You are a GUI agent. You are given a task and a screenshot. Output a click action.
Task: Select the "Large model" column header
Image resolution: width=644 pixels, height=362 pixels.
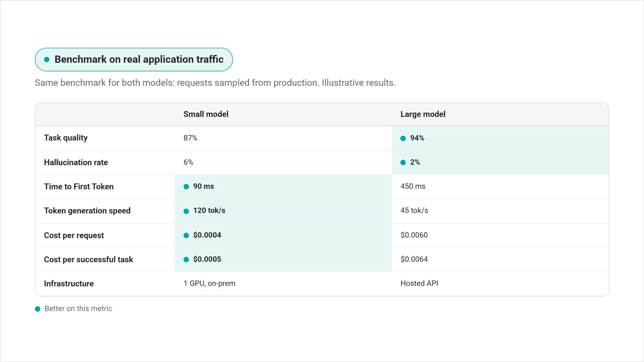(x=423, y=114)
